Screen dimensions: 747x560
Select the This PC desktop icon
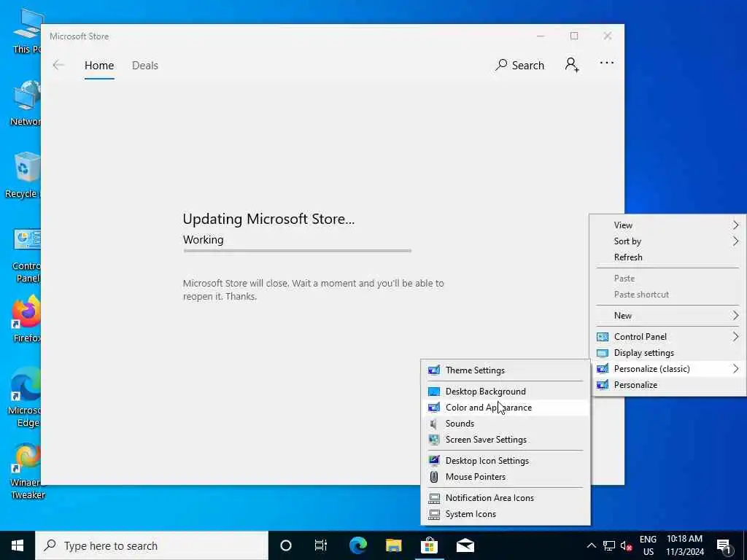tap(27, 31)
